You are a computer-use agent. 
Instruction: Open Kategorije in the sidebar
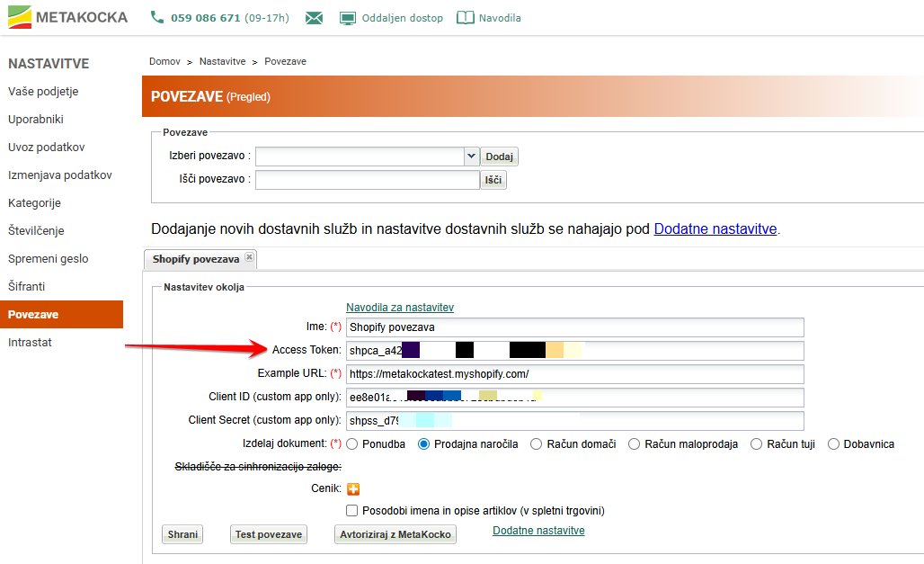point(34,203)
